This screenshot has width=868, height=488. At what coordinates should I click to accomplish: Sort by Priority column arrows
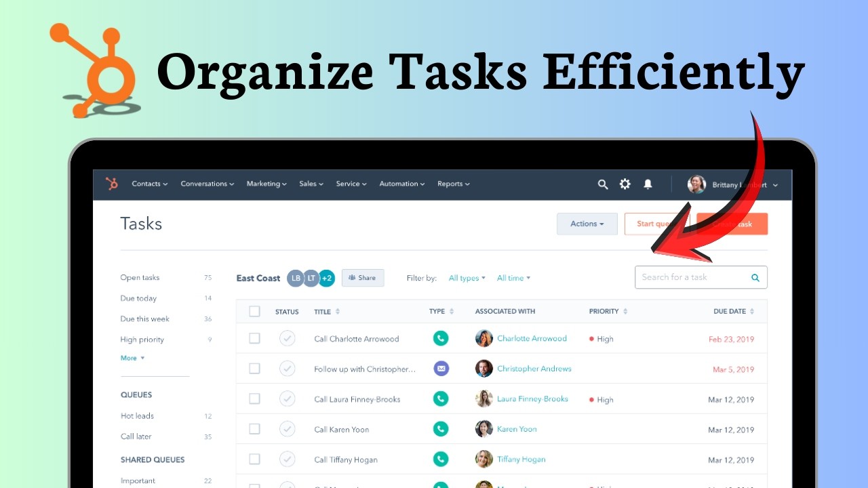[625, 311]
